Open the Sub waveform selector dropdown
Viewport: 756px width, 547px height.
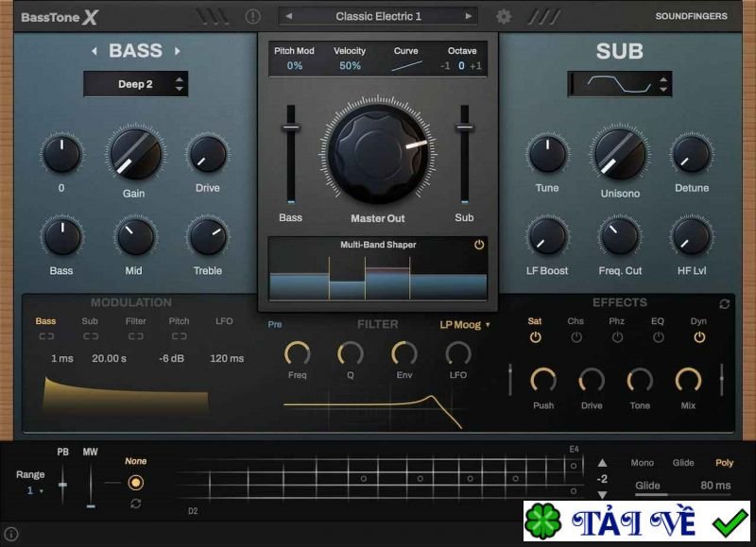[x=620, y=84]
